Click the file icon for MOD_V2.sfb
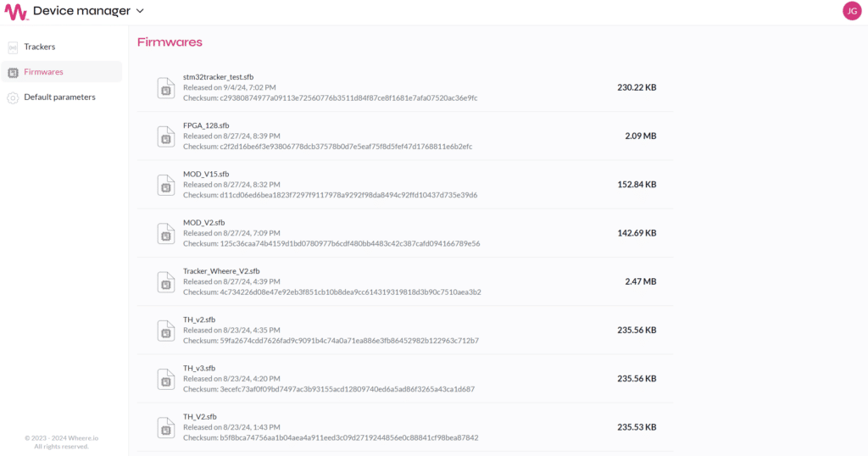Viewport: 868px width, 456px height. click(166, 234)
